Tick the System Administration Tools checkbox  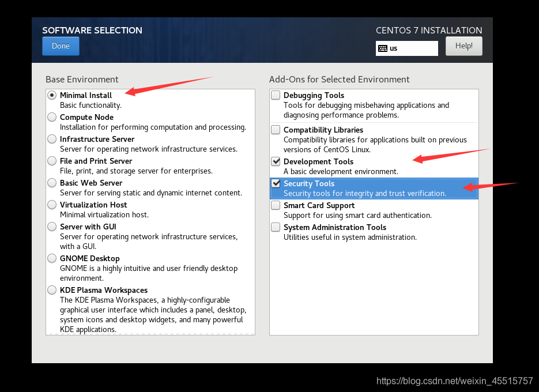pyautogui.click(x=276, y=228)
